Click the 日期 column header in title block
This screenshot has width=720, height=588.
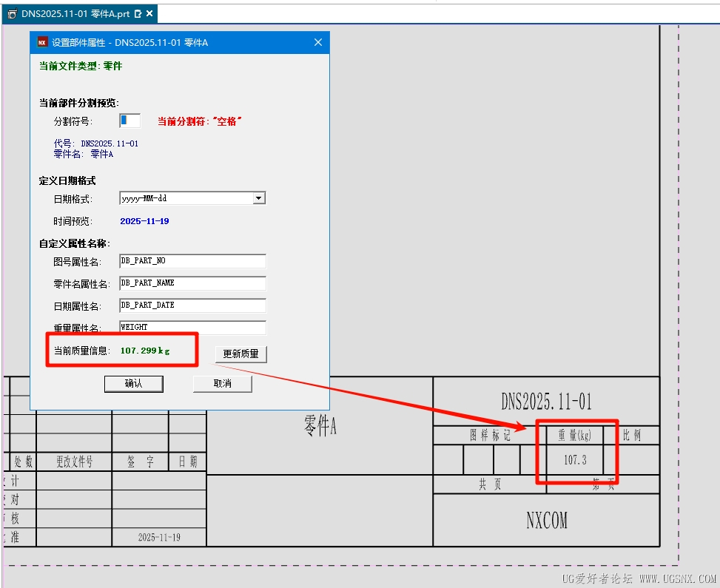pyautogui.click(x=188, y=462)
